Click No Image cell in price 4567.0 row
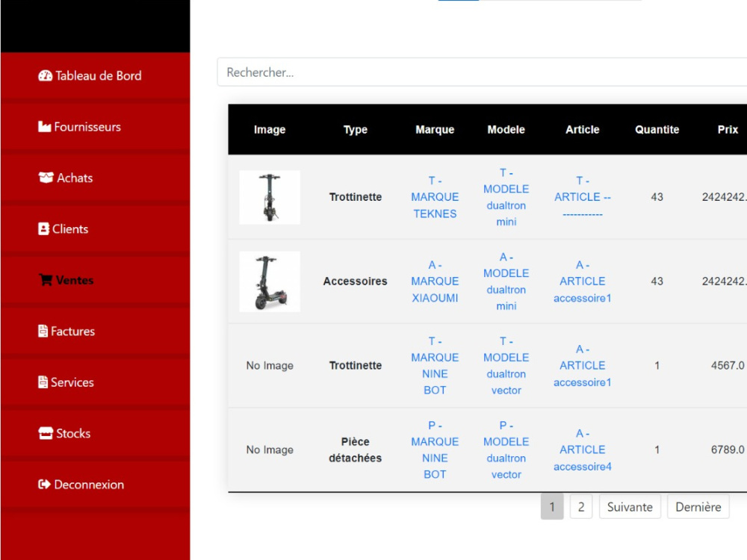 tap(270, 366)
